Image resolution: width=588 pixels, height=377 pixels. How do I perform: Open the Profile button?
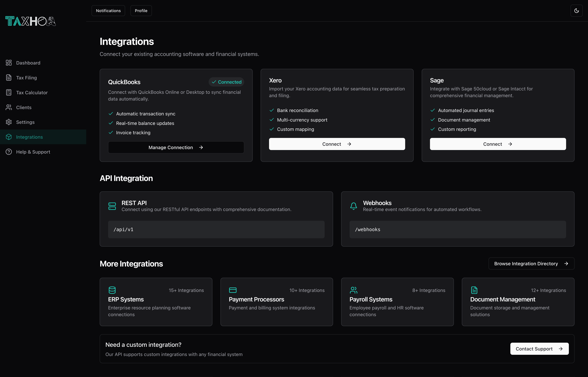pos(141,11)
